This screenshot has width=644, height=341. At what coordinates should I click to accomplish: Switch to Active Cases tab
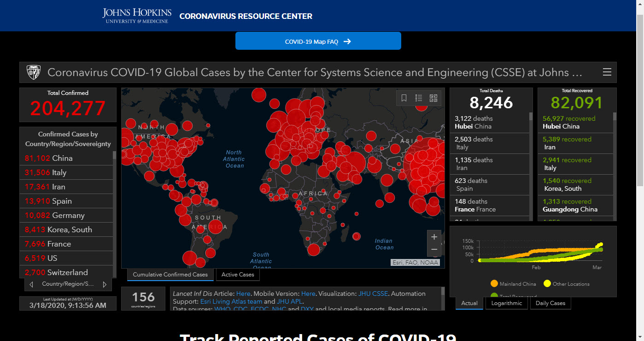tap(238, 275)
